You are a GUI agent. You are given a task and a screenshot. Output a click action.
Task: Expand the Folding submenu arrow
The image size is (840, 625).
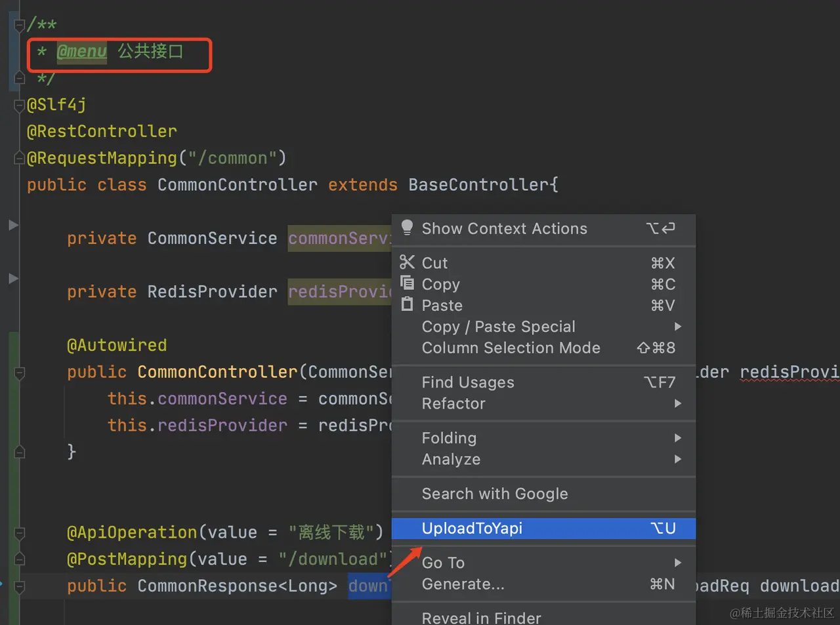coord(678,438)
